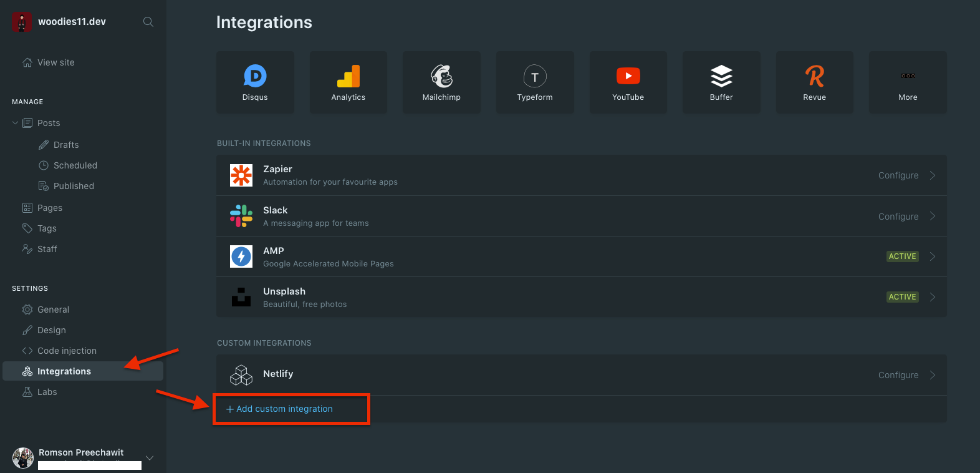
Task: Click the Slack logo icon
Action: (241, 216)
